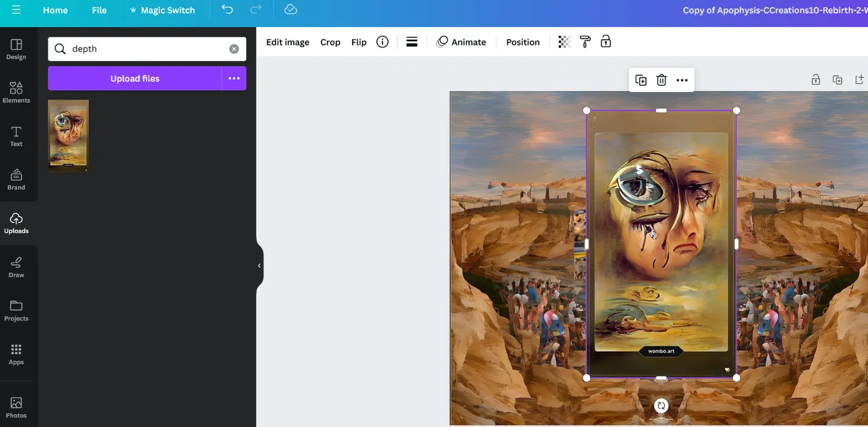
Task: Undo the last action
Action: coord(227,9)
